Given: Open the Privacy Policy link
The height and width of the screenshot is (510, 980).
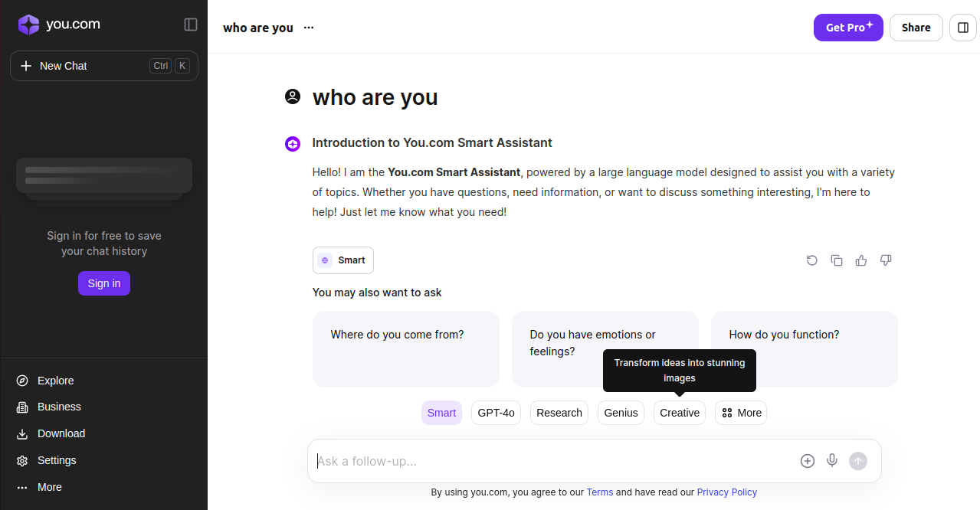Looking at the screenshot, I should click(726, 492).
